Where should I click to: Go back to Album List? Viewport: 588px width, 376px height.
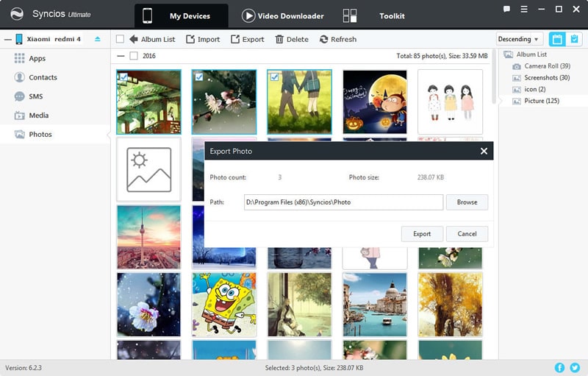pos(152,39)
